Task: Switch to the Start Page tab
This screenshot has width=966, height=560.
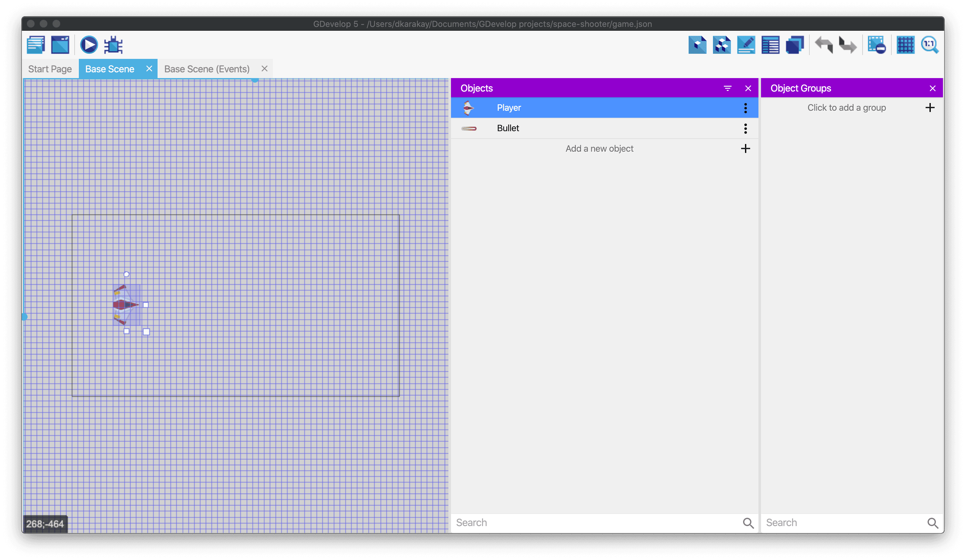Action: point(50,69)
